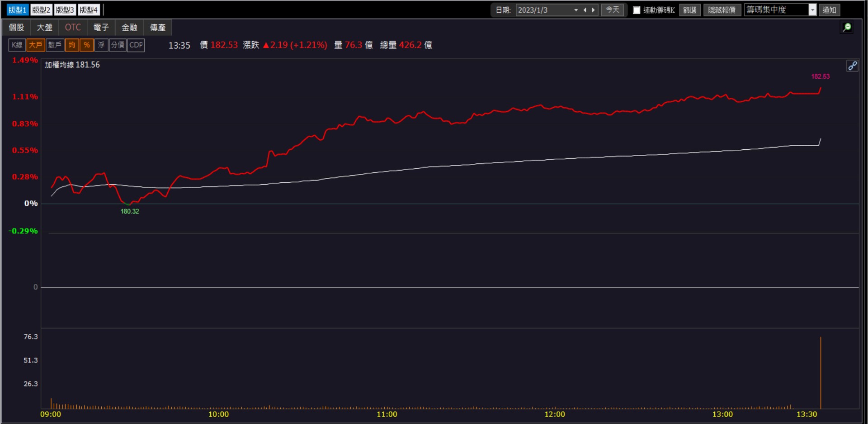Click the 10:00 time axis label
Viewport: 868px width, 424px height.
pyautogui.click(x=218, y=414)
